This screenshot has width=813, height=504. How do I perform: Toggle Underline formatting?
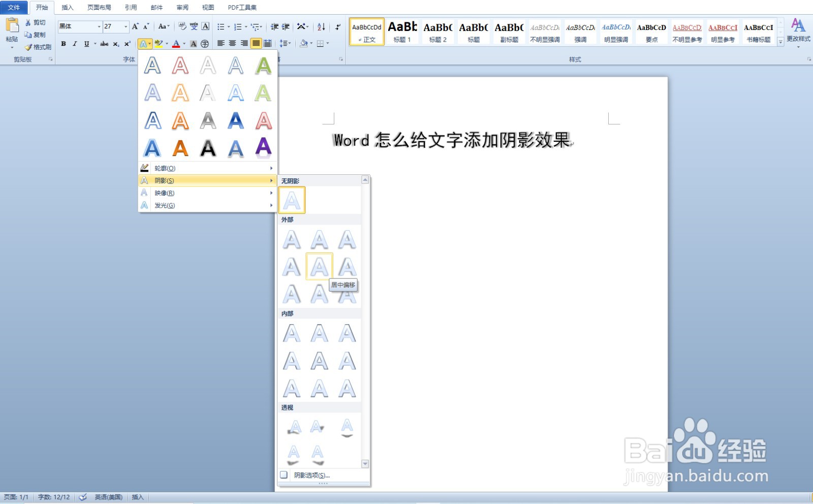86,44
